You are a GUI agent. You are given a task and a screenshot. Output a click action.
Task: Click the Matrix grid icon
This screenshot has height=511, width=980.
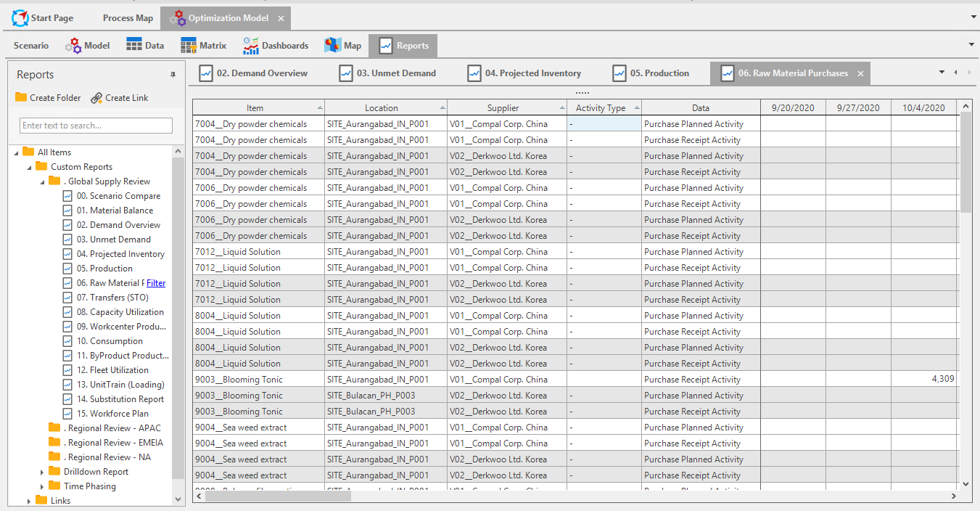point(189,46)
